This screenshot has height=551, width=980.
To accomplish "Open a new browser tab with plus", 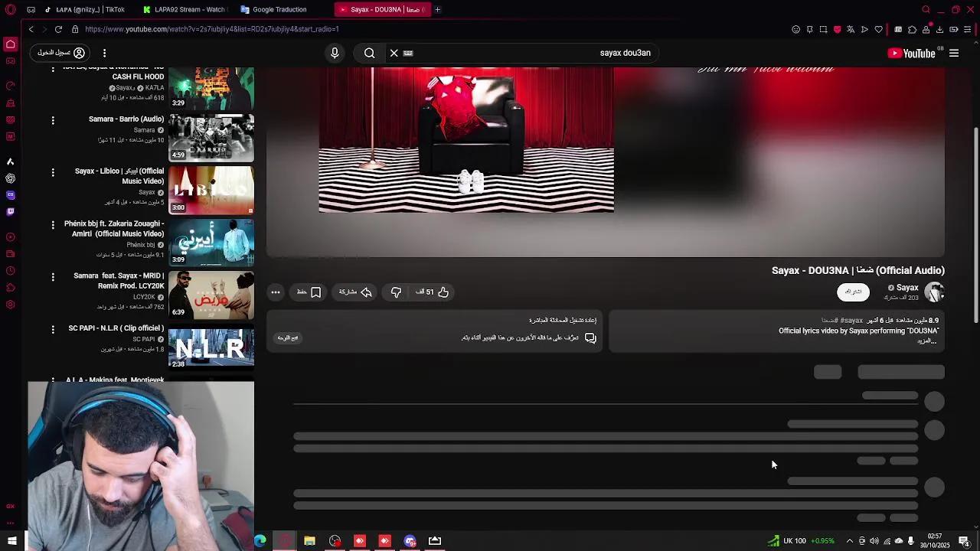I will coord(437,9).
